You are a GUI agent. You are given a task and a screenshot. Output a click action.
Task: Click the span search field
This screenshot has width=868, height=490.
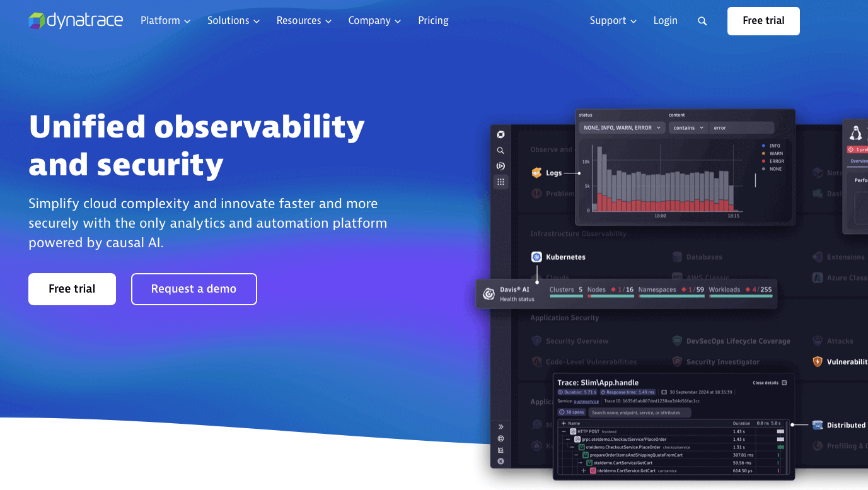639,412
